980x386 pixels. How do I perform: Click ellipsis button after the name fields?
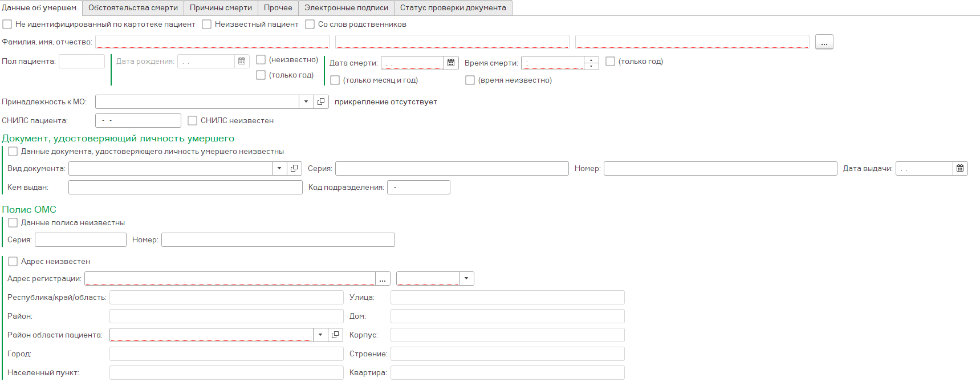tap(824, 42)
